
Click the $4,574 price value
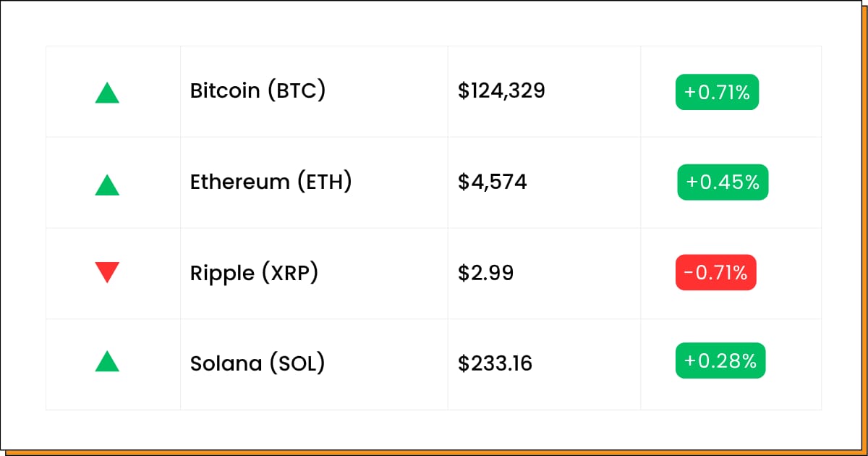pyautogui.click(x=492, y=182)
